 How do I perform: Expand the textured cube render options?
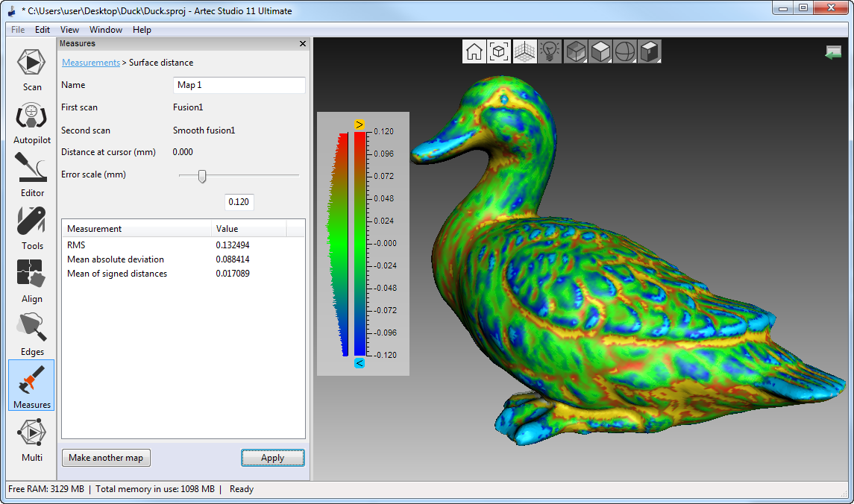tap(576, 51)
